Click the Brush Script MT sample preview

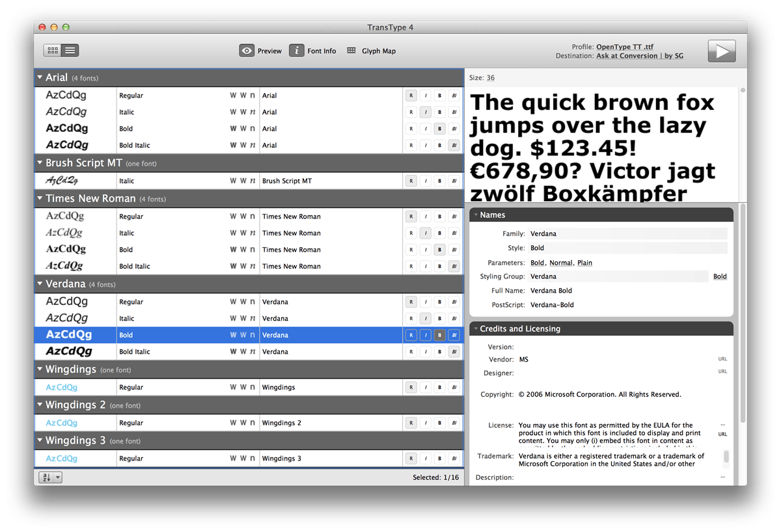pos(62,181)
